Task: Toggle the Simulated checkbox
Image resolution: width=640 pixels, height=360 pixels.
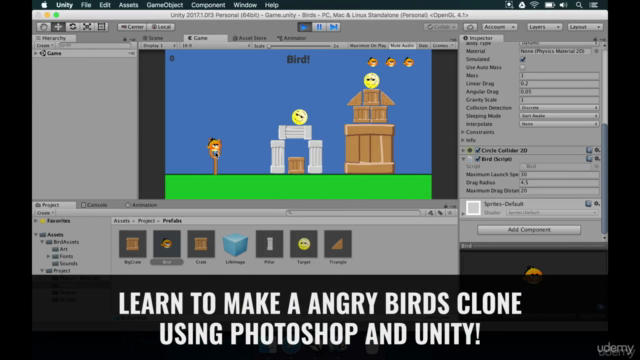Action: pos(522,59)
